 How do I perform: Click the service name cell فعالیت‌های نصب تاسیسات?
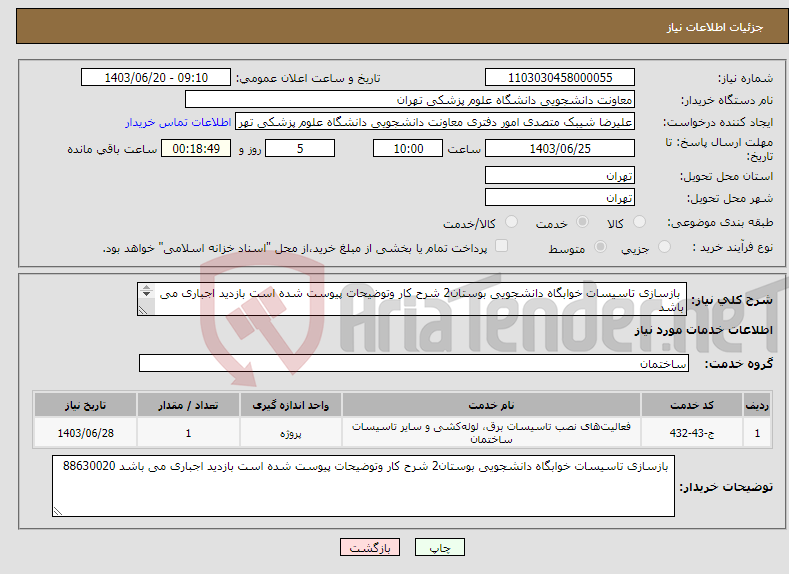(x=491, y=433)
